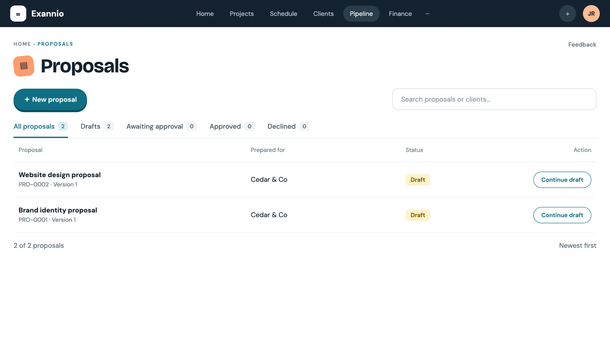Click the Exannio logo icon
Screen dimensions: 610x364
click(18, 14)
